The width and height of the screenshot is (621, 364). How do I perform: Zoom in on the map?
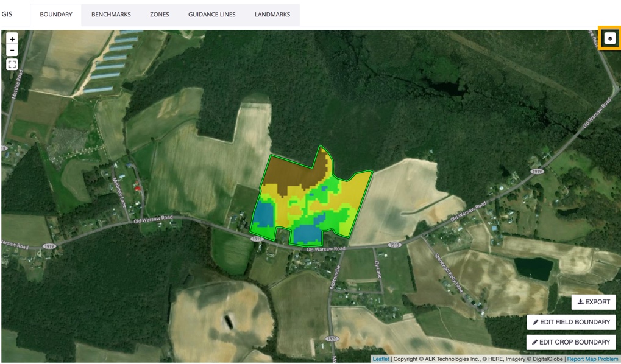(x=12, y=39)
